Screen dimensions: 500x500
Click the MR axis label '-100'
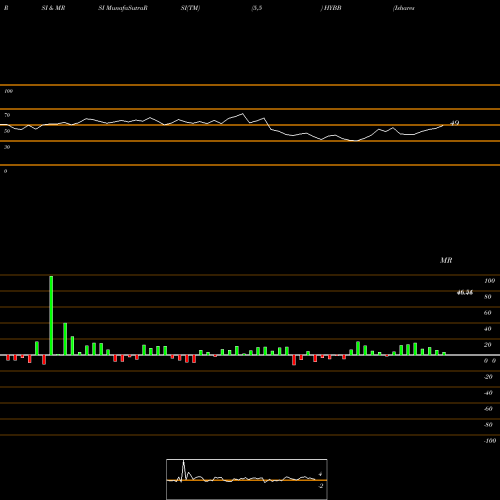point(490,441)
